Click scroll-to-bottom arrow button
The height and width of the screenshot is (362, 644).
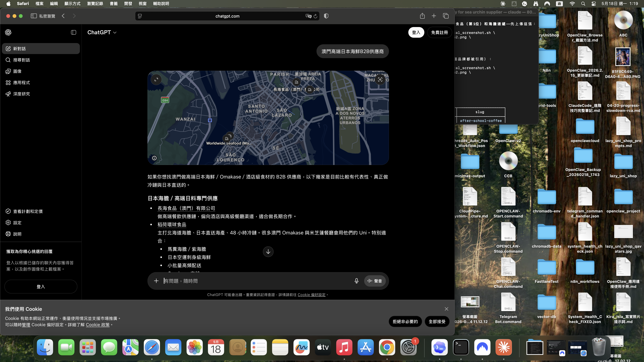click(x=268, y=252)
